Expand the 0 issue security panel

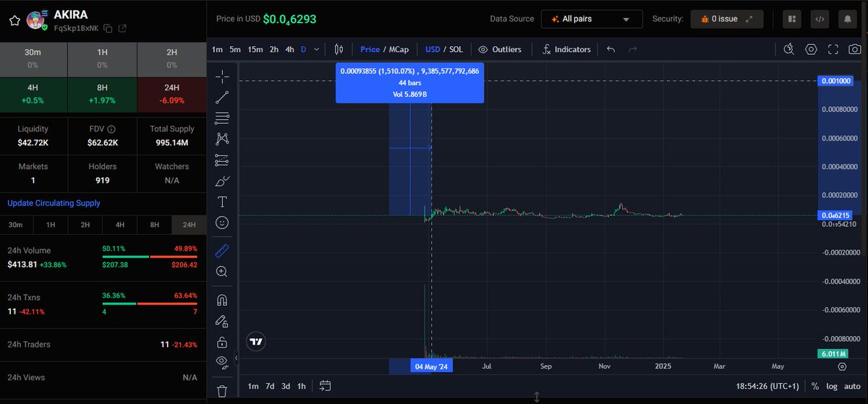pos(728,19)
